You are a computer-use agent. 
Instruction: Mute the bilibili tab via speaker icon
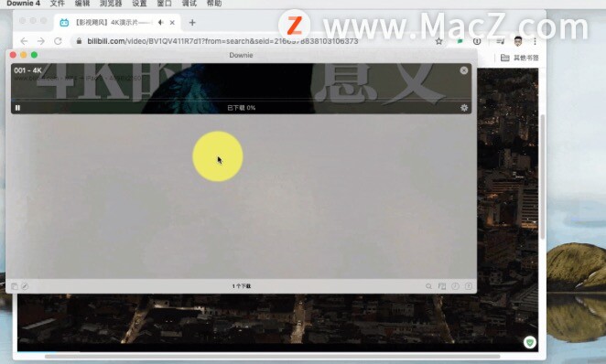point(161,22)
